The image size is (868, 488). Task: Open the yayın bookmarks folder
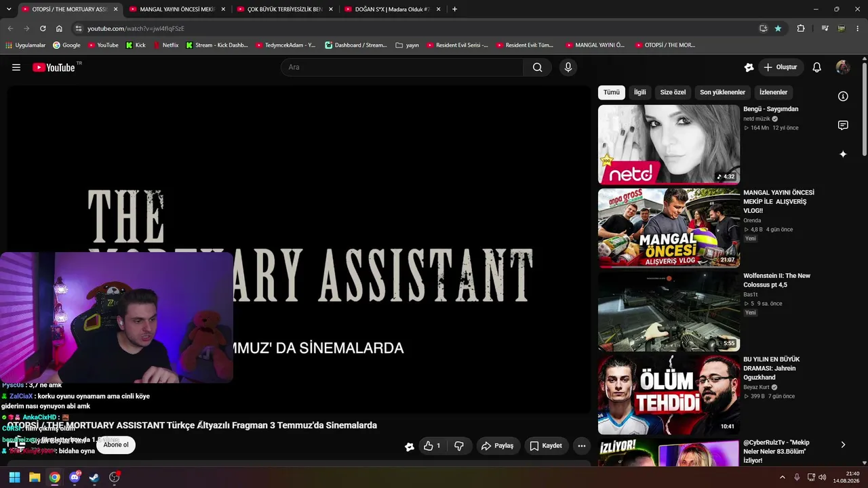407,45
